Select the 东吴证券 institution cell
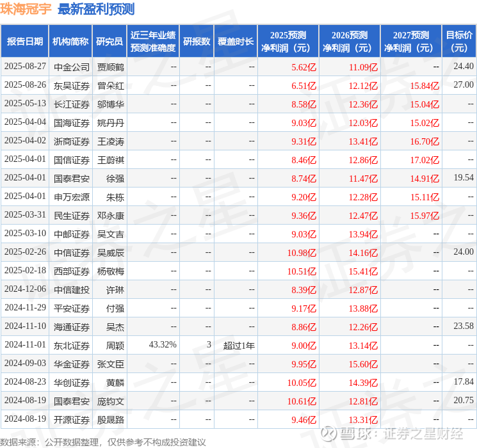The width and height of the screenshot is (477, 448). (72, 86)
